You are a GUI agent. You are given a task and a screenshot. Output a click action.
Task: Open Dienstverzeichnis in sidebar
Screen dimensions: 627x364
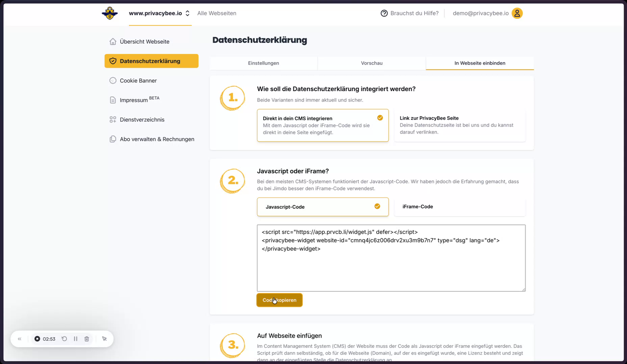tap(151, 120)
